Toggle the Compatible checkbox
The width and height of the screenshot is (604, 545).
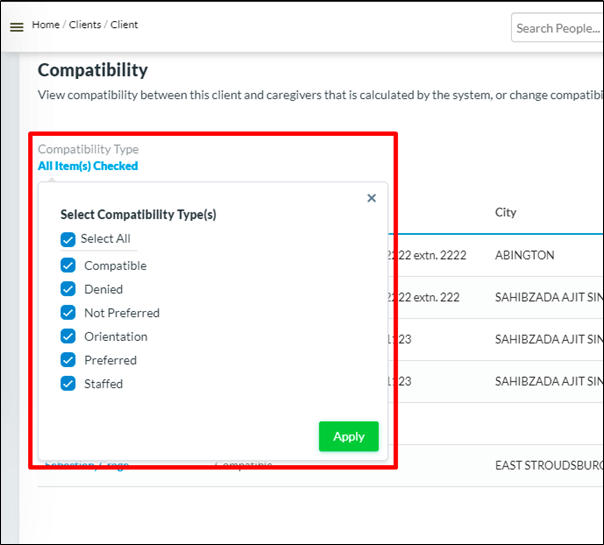pos(68,265)
